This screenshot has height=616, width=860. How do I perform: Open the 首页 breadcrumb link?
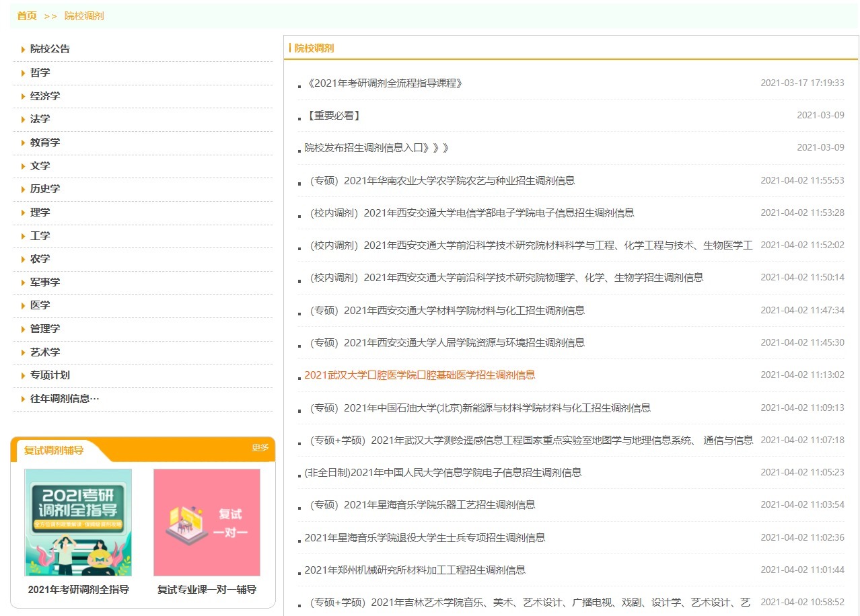pyautogui.click(x=26, y=15)
